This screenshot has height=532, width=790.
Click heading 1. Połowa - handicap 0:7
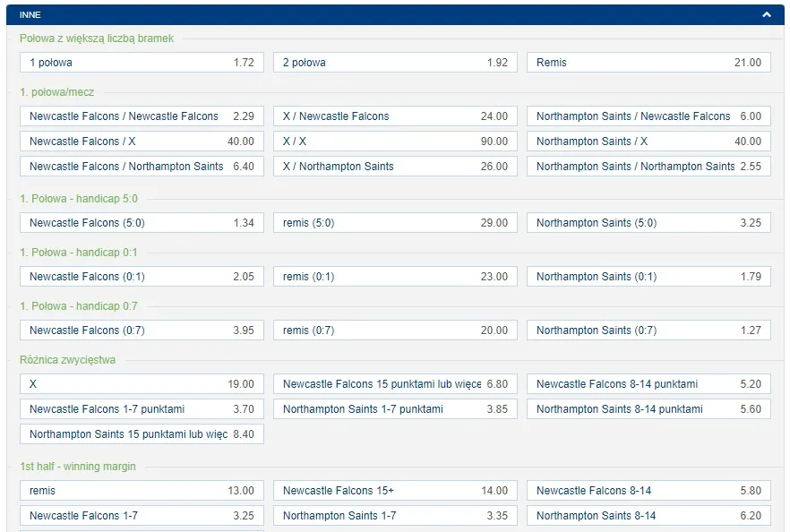pos(79,306)
